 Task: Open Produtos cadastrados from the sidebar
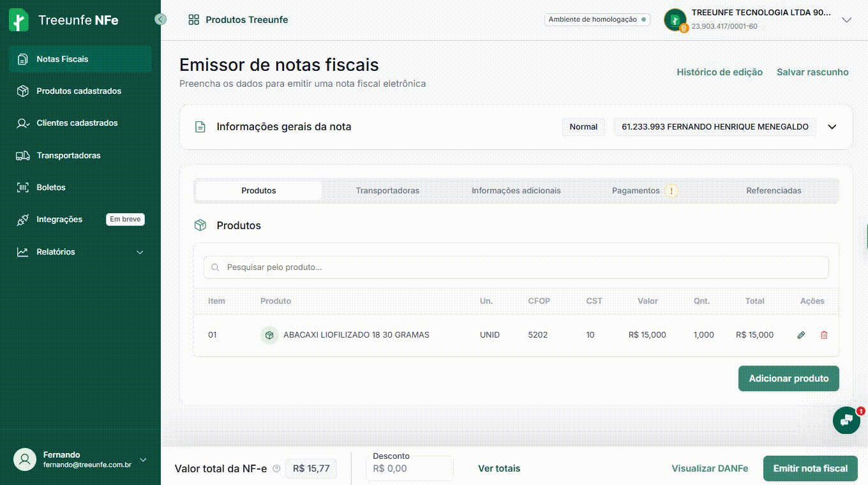click(x=79, y=91)
